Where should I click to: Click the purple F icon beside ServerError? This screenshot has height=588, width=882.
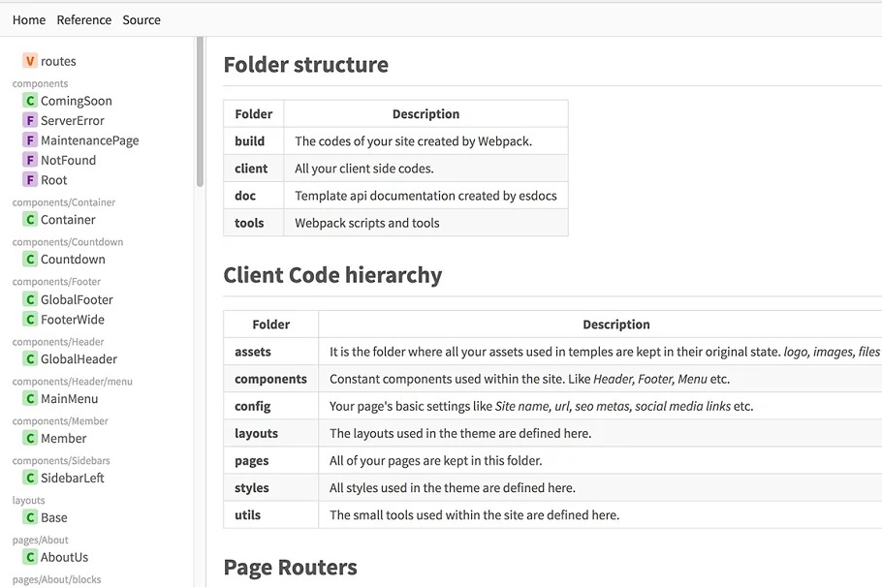pyautogui.click(x=30, y=121)
